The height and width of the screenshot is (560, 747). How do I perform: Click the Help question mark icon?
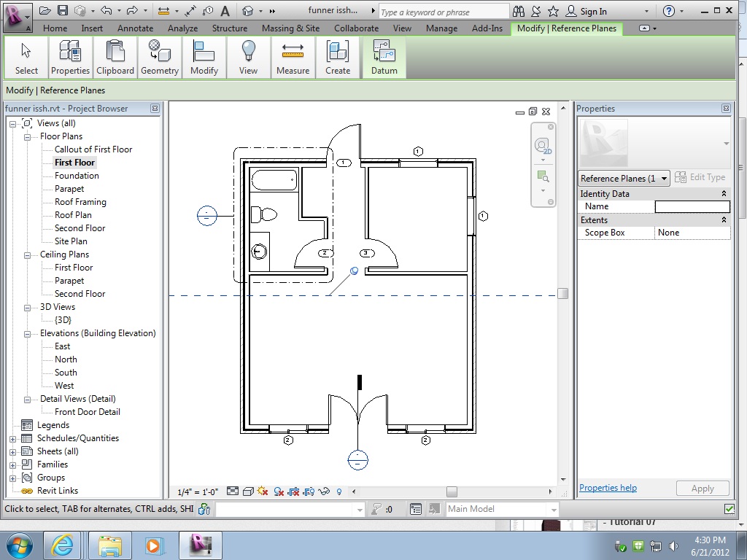click(669, 11)
